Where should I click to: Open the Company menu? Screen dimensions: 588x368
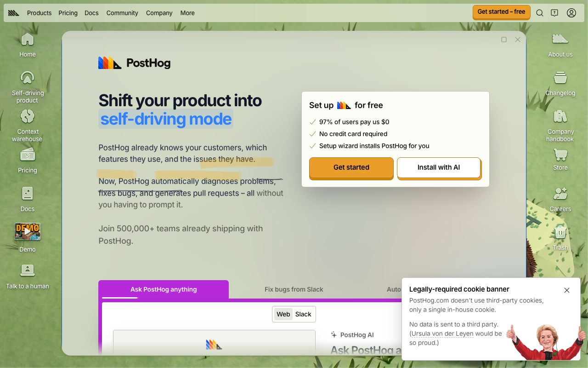(x=159, y=13)
